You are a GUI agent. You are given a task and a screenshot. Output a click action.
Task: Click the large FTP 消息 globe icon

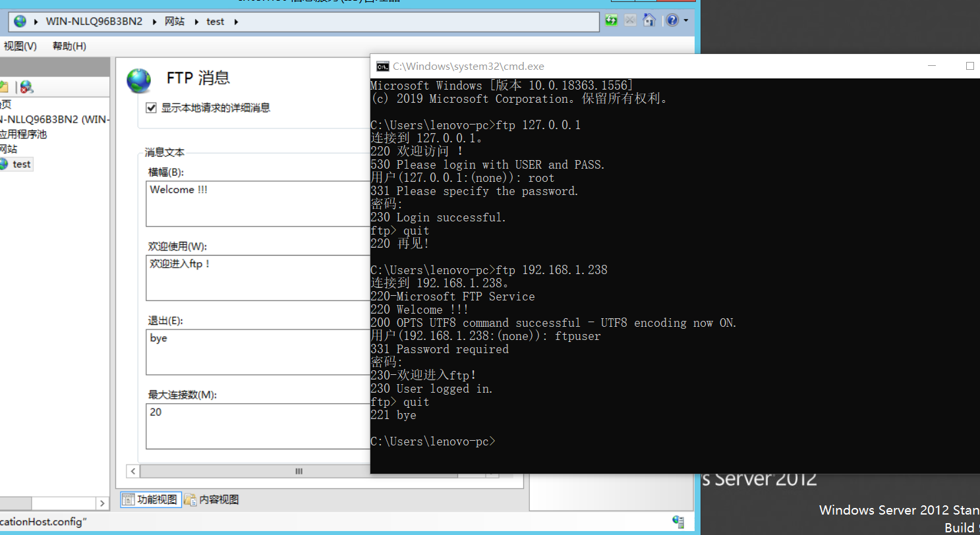(x=139, y=80)
